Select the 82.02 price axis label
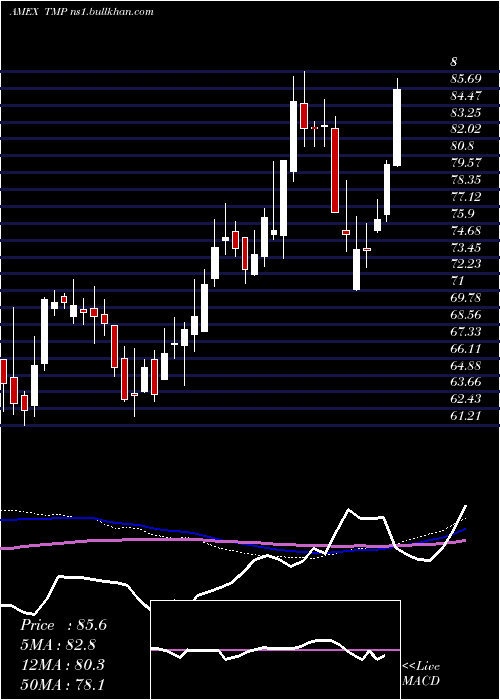Viewport: 500px width, 700px height. pyautogui.click(x=466, y=129)
